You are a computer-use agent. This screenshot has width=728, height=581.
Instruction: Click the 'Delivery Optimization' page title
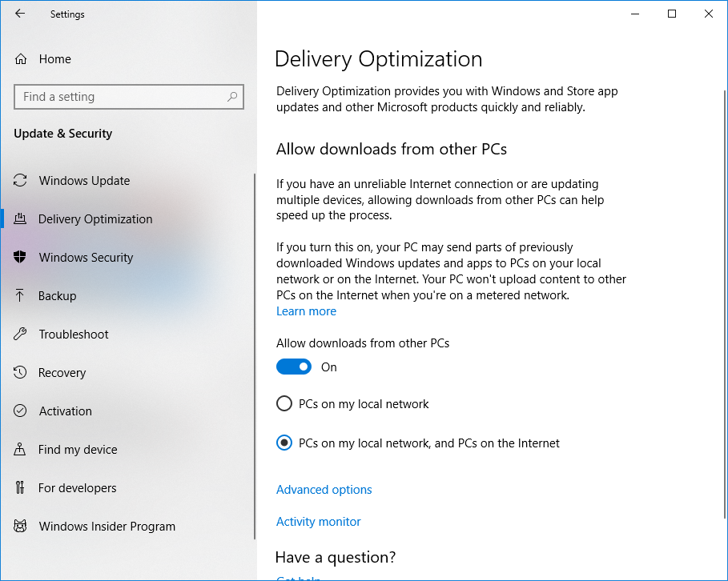378,59
